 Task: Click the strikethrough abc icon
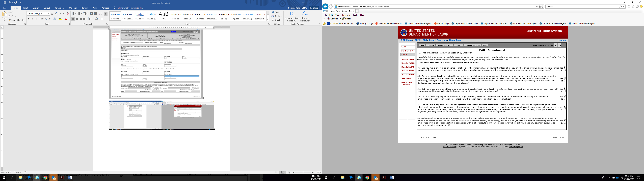pyautogui.click(x=42, y=19)
